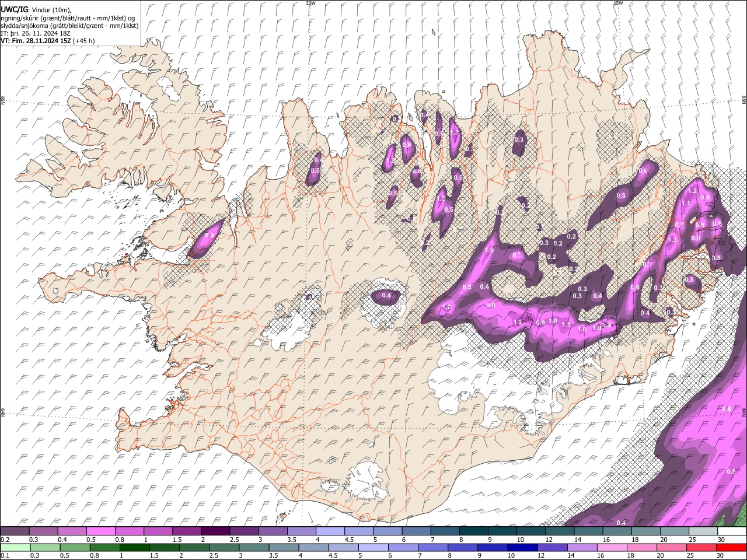747x560 pixels.
Task: Pick the bright pink 0.5 swatch in the snow legend
Action: pos(100,531)
